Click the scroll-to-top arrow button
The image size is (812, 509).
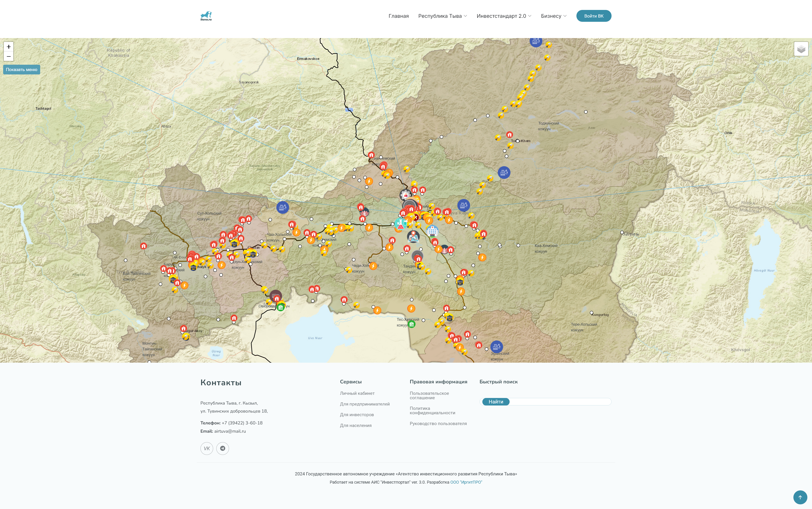[x=800, y=497]
